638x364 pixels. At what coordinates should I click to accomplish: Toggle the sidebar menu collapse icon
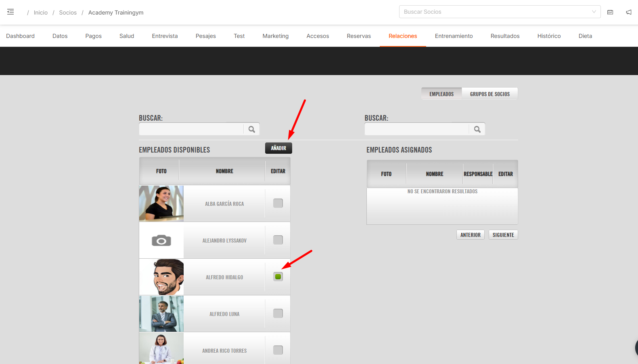[x=10, y=12]
